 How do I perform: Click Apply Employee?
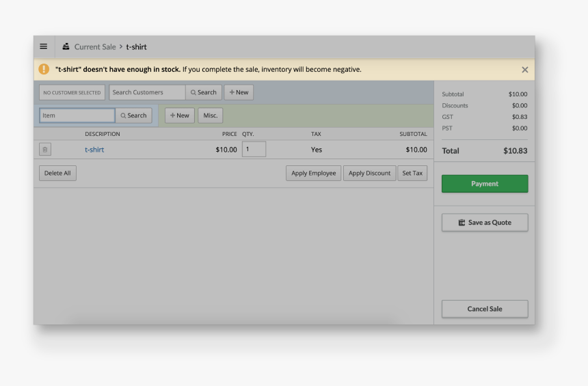314,173
